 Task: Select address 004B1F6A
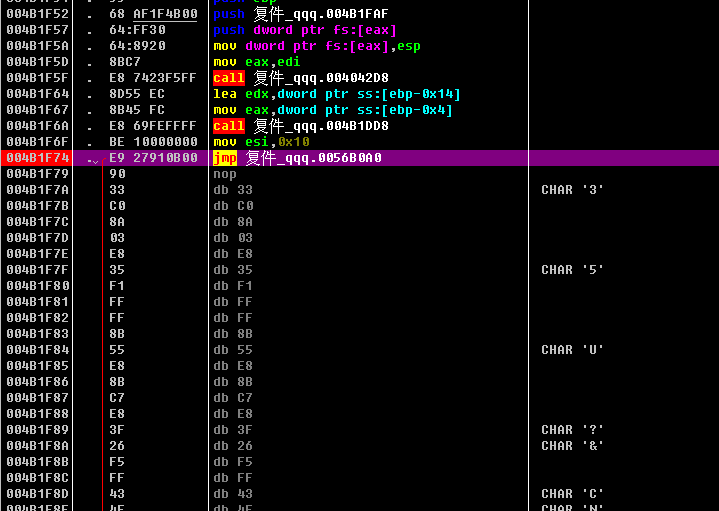38,126
